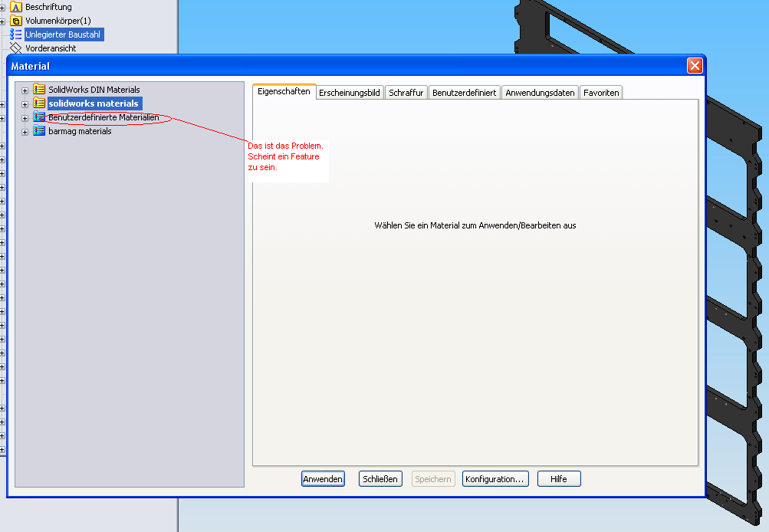769x532 pixels.
Task: Open the Anwendungsdaten tab
Action: (540, 93)
